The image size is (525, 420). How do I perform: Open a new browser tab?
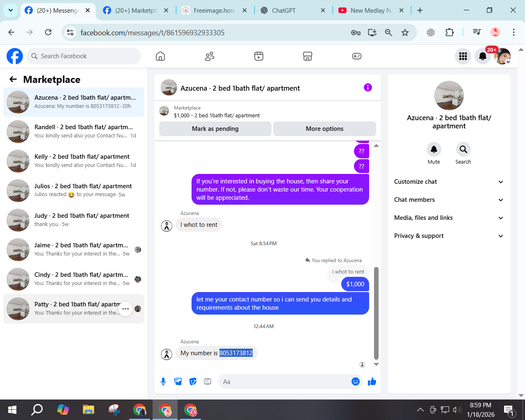point(420,10)
